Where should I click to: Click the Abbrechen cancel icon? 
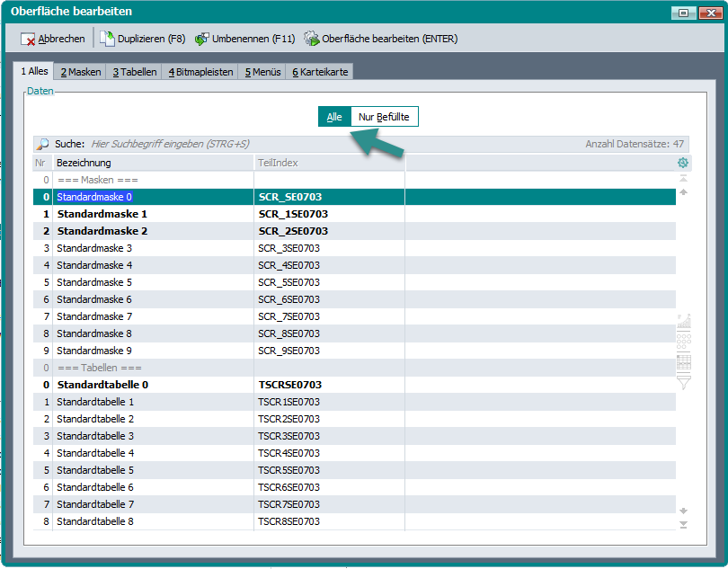pyautogui.click(x=28, y=40)
